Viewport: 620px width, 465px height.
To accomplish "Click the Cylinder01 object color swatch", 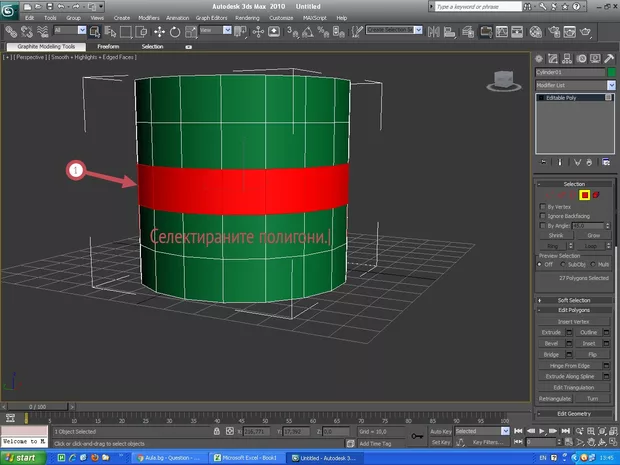I will [609, 72].
